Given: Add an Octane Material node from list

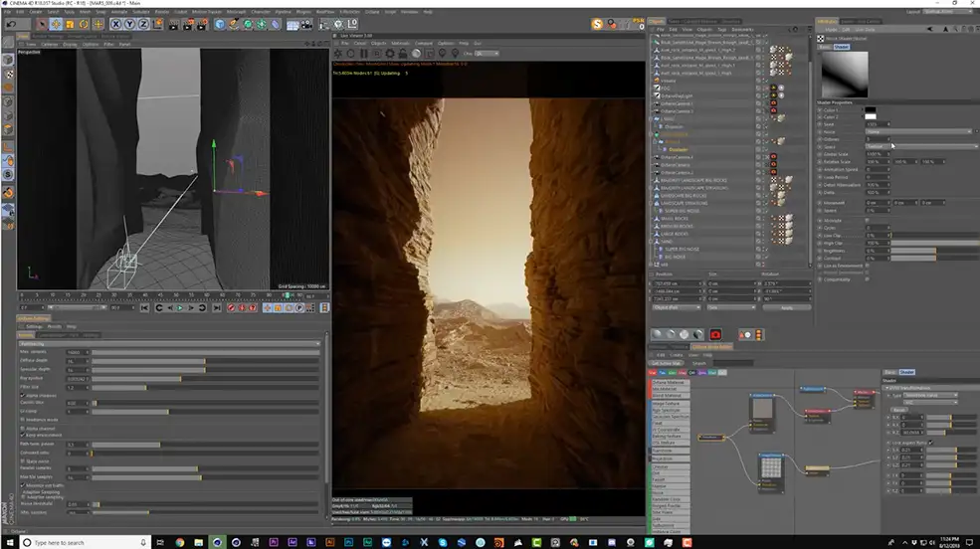Looking at the screenshot, I should point(670,382).
